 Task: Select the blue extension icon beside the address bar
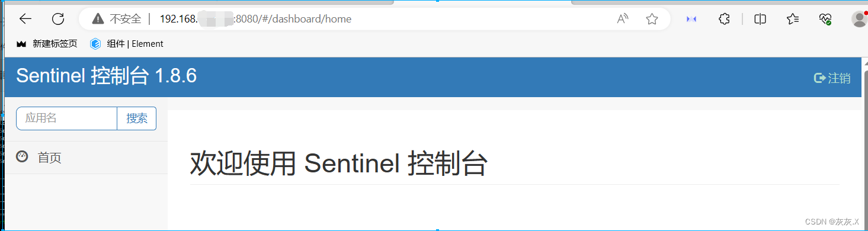pyautogui.click(x=691, y=19)
